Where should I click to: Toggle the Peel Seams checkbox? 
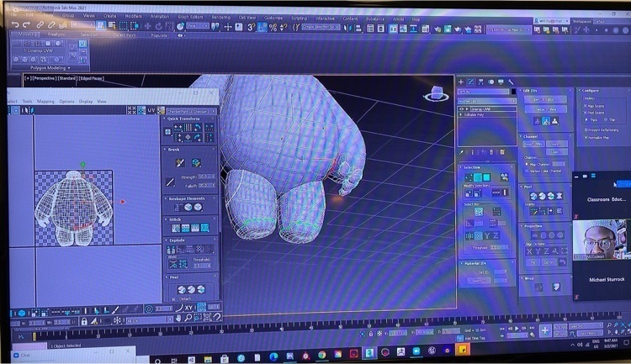[585, 113]
